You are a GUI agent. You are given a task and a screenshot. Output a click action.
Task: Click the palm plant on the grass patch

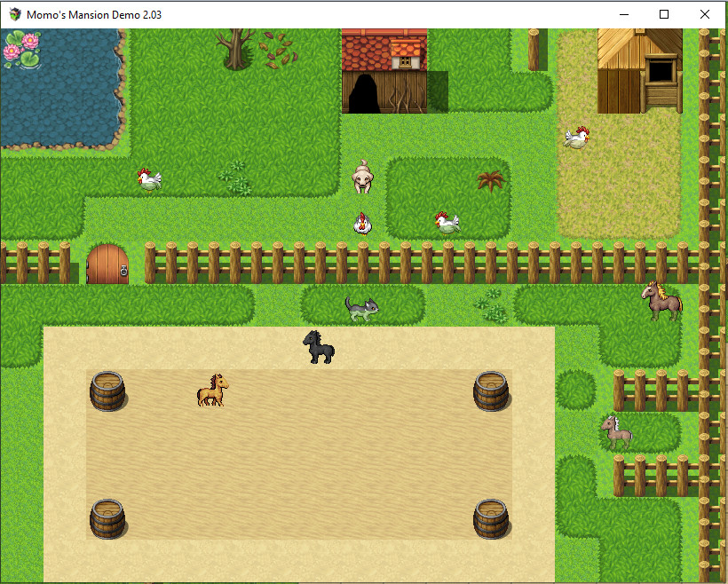[489, 180]
